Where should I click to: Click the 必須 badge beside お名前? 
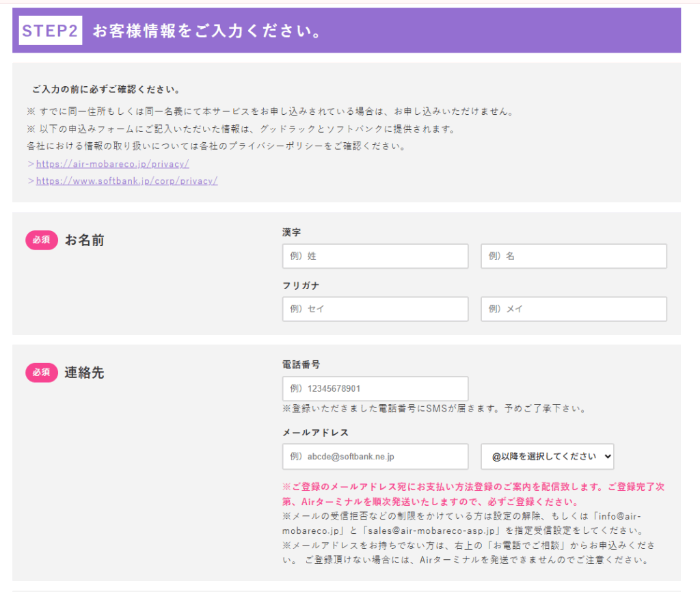[x=42, y=240]
